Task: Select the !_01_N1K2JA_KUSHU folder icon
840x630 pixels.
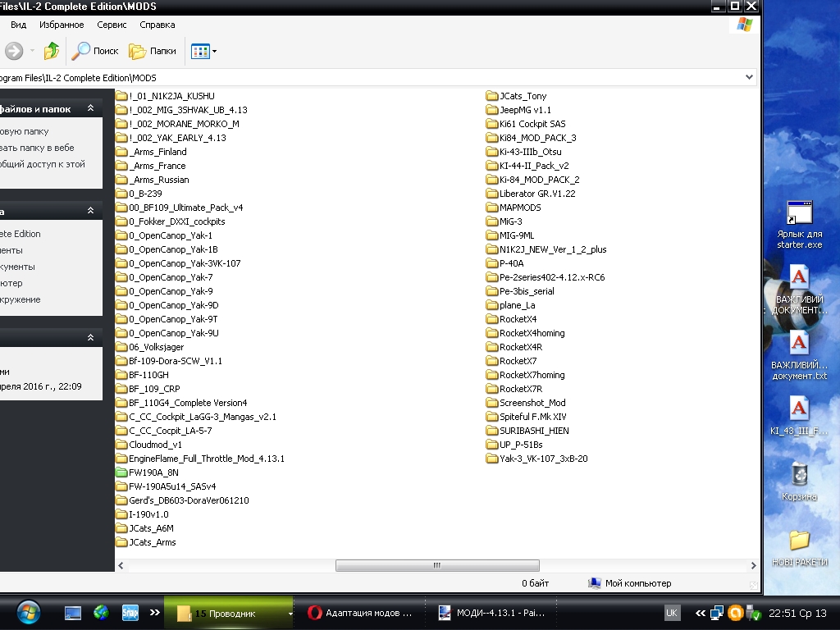Action: (121, 96)
